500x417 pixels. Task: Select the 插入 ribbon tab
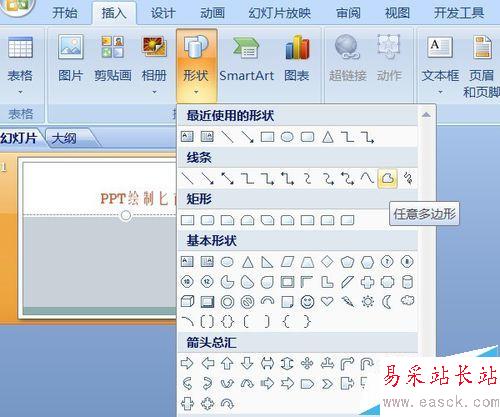114,13
